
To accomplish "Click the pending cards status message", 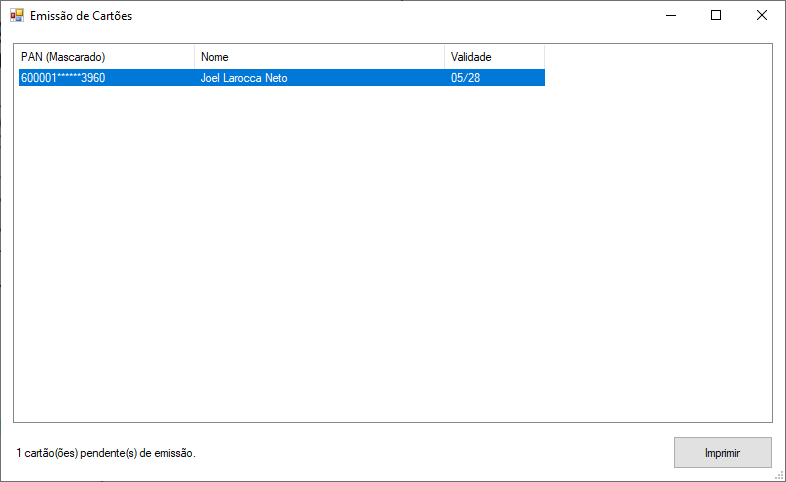I will (x=106, y=453).
